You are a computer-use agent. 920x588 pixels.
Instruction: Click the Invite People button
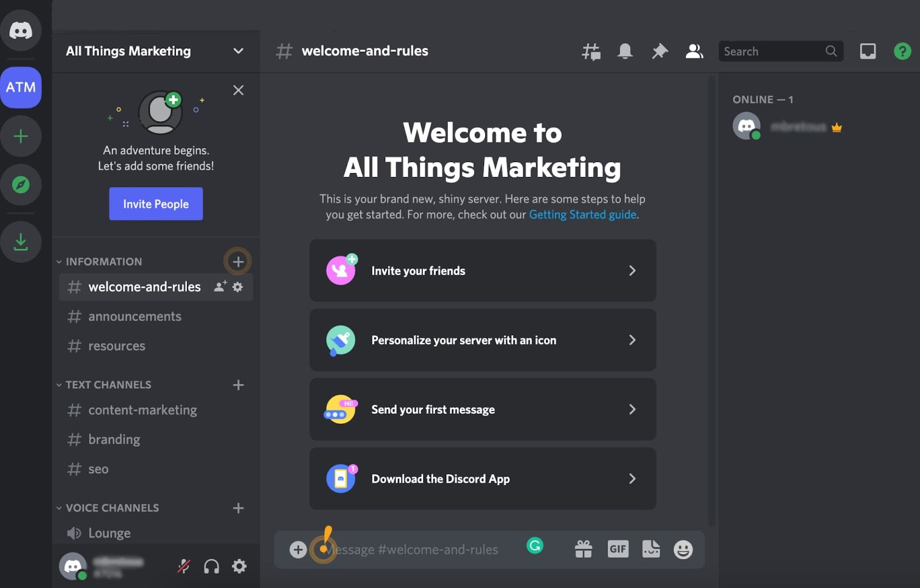(156, 204)
